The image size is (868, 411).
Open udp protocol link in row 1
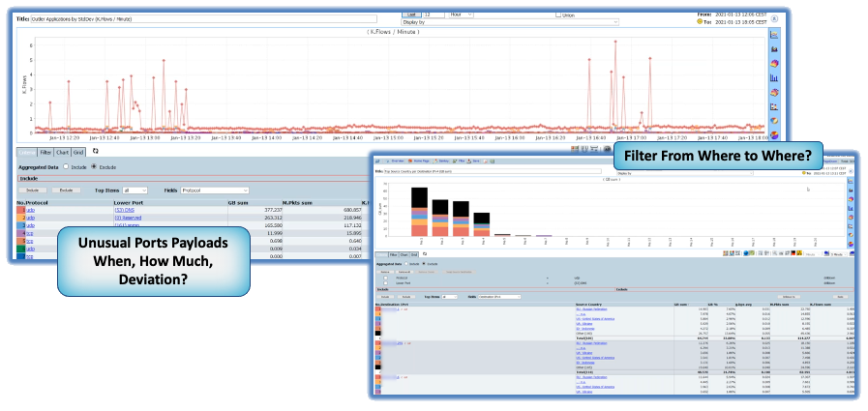coord(30,210)
